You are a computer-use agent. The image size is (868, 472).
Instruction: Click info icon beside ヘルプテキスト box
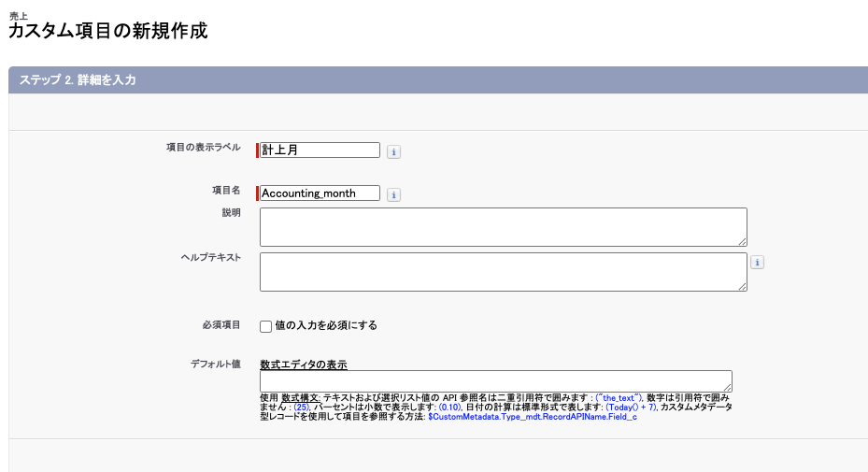757,263
